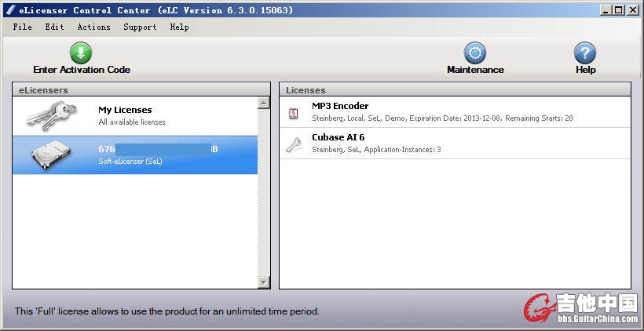Click the Help toolbar label
The width and height of the screenshot is (644, 331).
pos(586,70)
